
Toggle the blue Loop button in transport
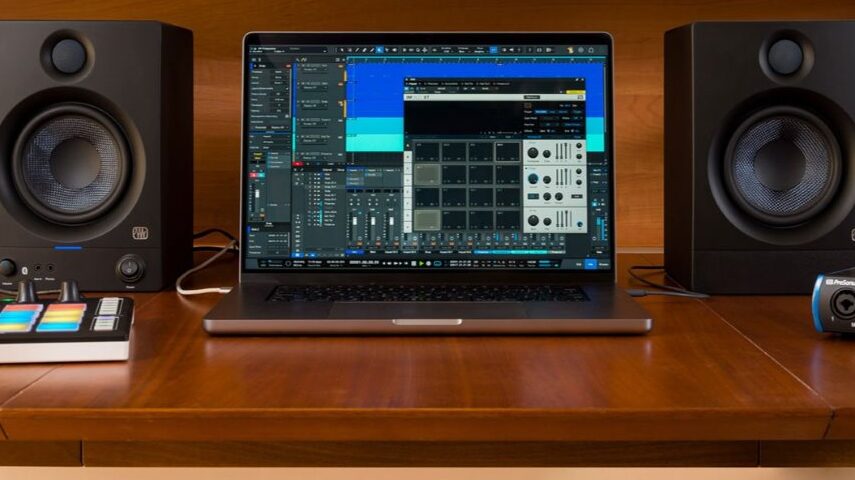437,263
